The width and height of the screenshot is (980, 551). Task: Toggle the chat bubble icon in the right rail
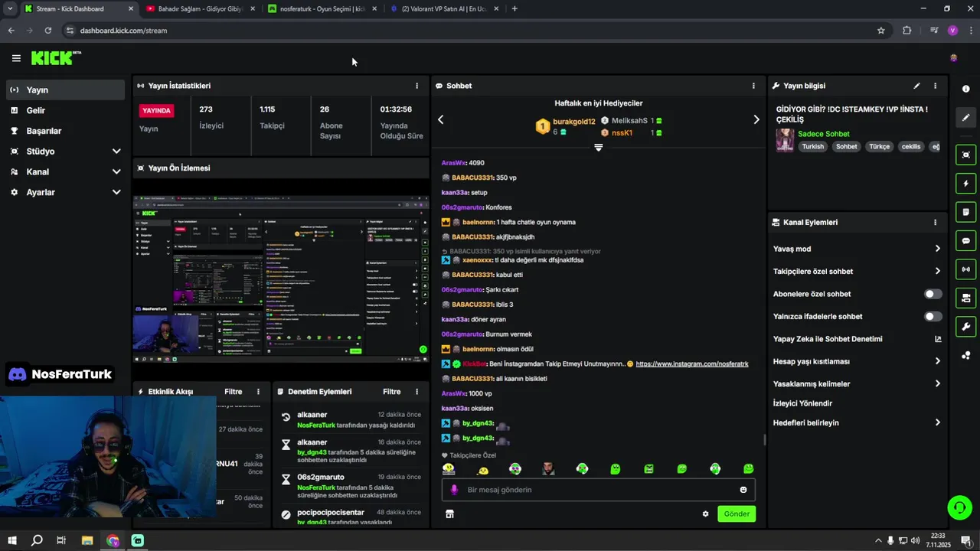pos(966,240)
